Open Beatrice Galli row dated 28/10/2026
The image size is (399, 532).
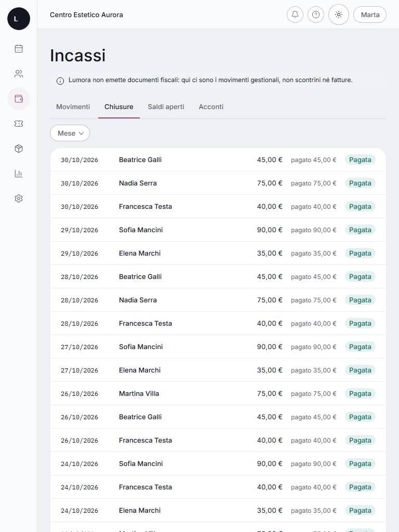[x=218, y=277]
